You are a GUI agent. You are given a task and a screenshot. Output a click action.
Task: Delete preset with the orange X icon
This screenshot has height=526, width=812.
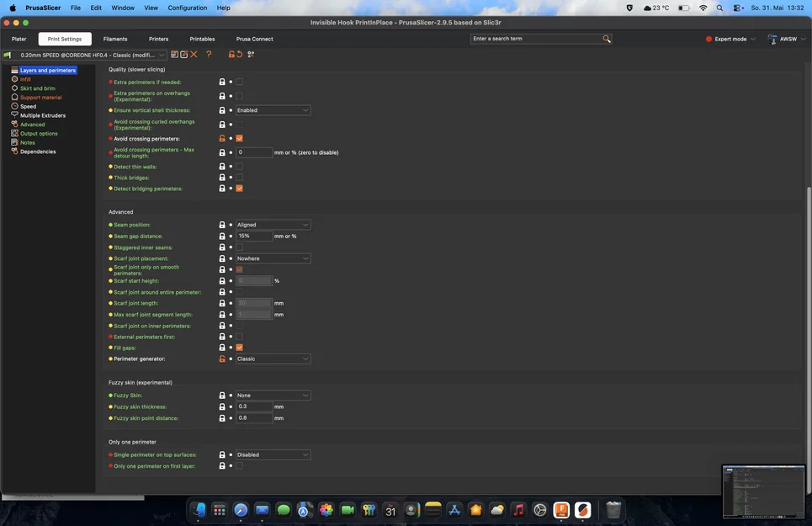pyautogui.click(x=194, y=55)
